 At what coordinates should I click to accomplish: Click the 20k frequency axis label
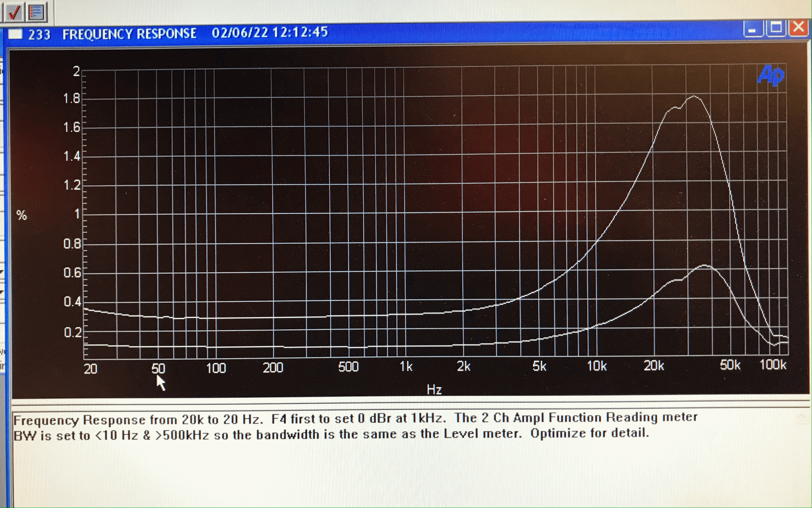click(x=653, y=365)
